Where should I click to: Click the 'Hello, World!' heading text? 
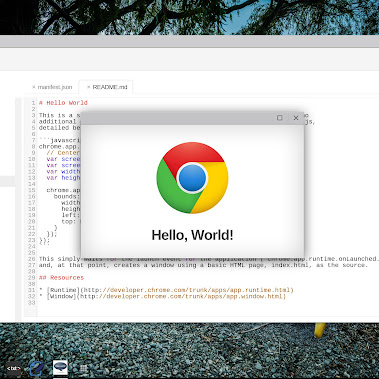192,235
